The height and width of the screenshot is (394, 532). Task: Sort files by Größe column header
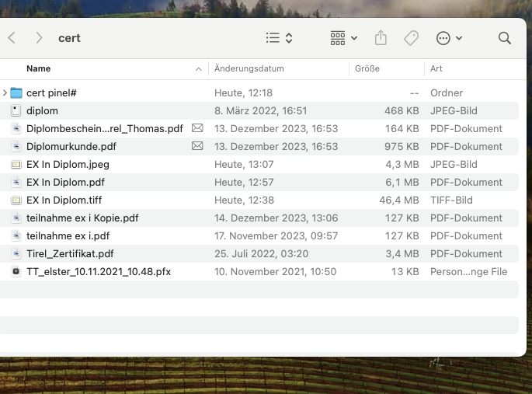[x=367, y=68]
